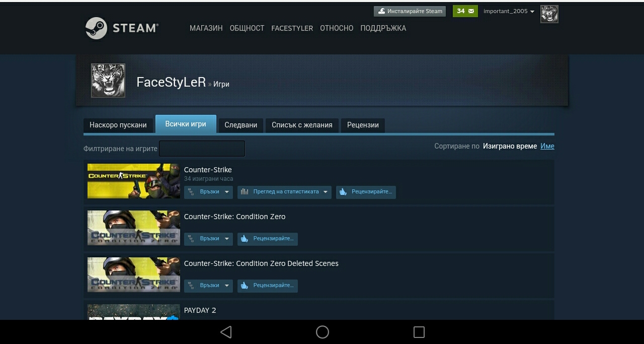Click the Condition Zero game banner
The height and width of the screenshot is (344, 644).
click(133, 228)
